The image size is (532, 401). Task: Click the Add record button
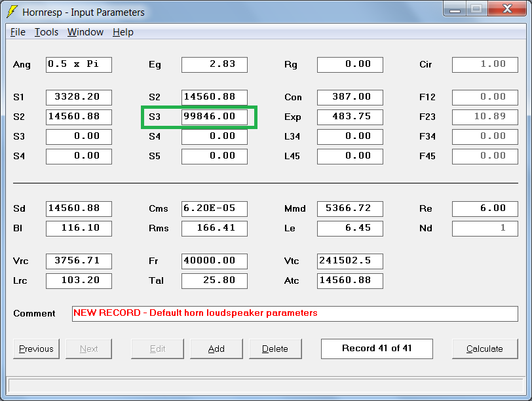(216, 349)
